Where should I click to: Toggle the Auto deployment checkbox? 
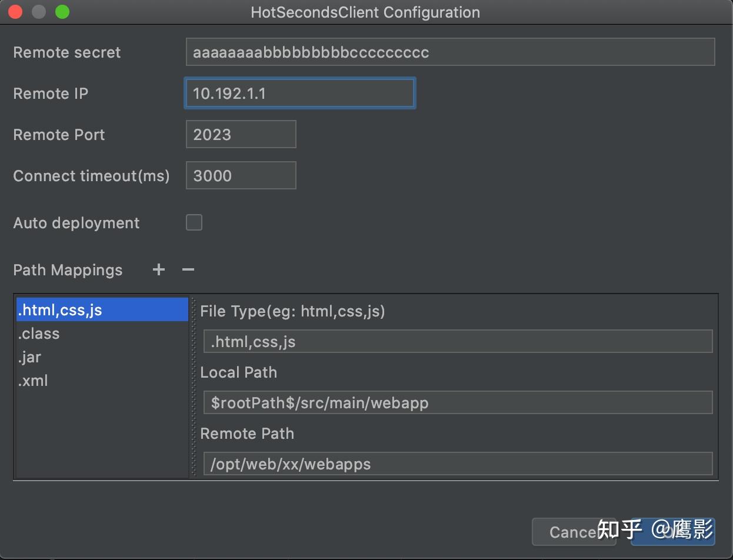(x=194, y=222)
